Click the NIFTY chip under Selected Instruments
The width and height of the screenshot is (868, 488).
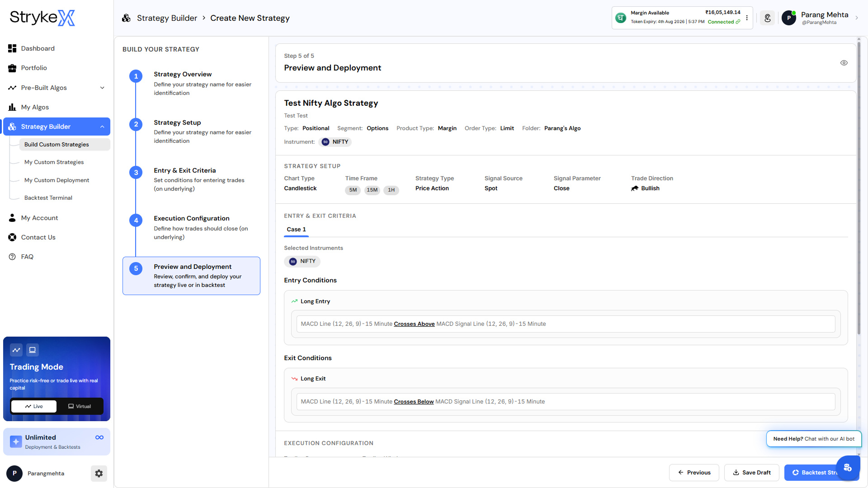[x=302, y=261]
